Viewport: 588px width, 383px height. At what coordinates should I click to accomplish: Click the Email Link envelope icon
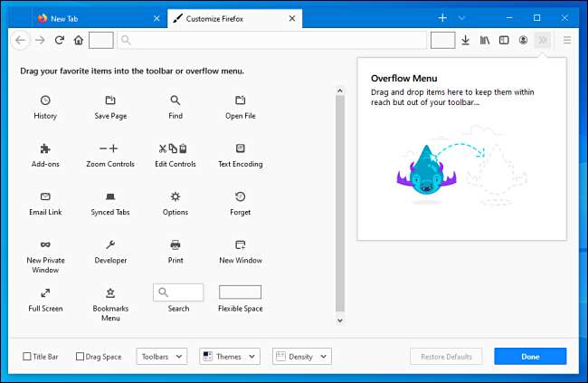pos(45,196)
